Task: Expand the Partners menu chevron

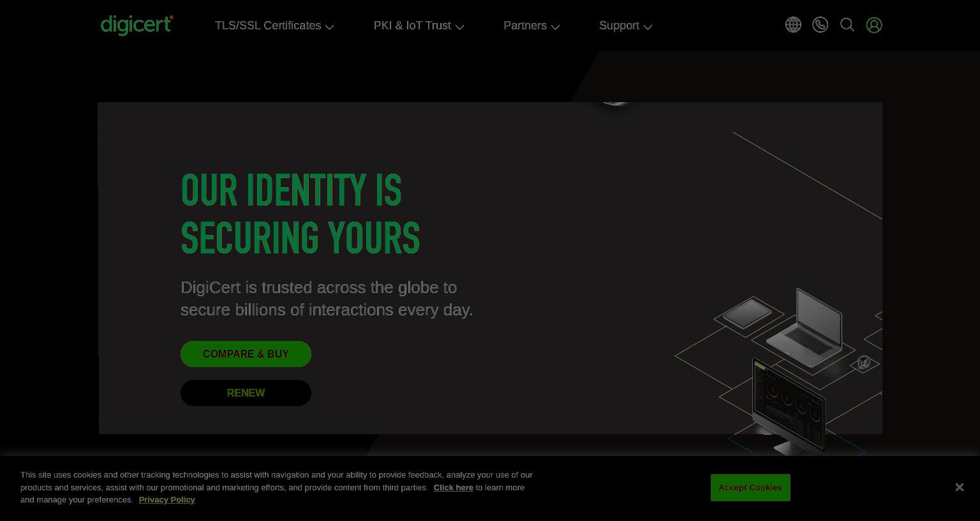Action: tap(556, 27)
